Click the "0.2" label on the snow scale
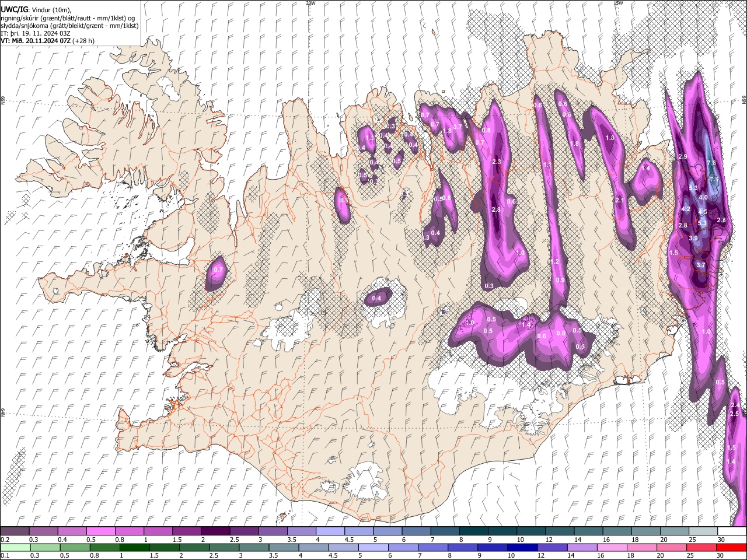Image resolution: width=747 pixels, height=560 pixels. click(x=5, y=540)
